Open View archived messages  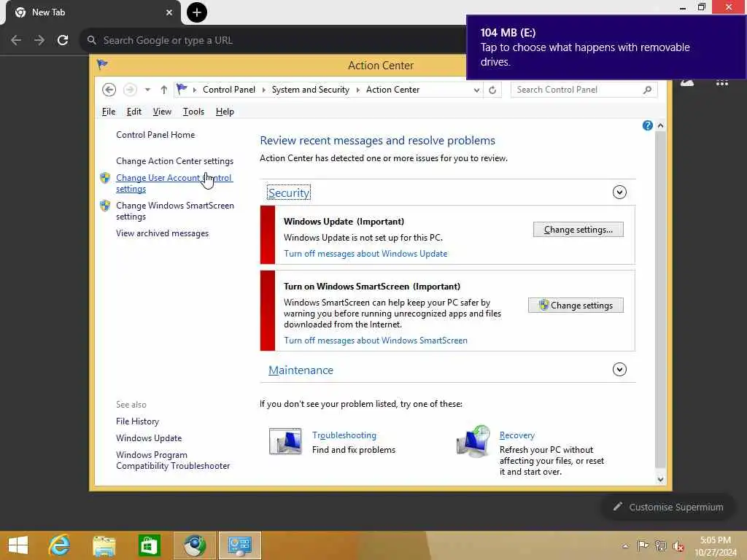tap(162, 233)
